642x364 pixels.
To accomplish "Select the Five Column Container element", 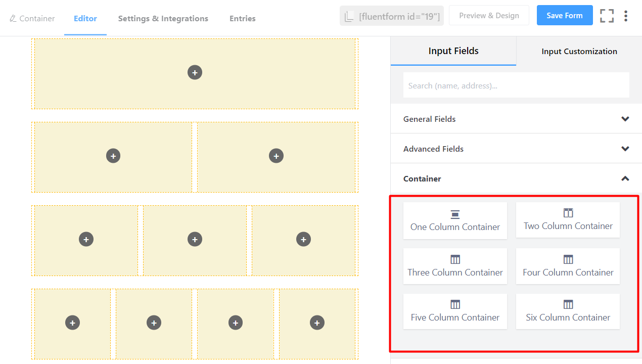I will (x=454, y=311).
